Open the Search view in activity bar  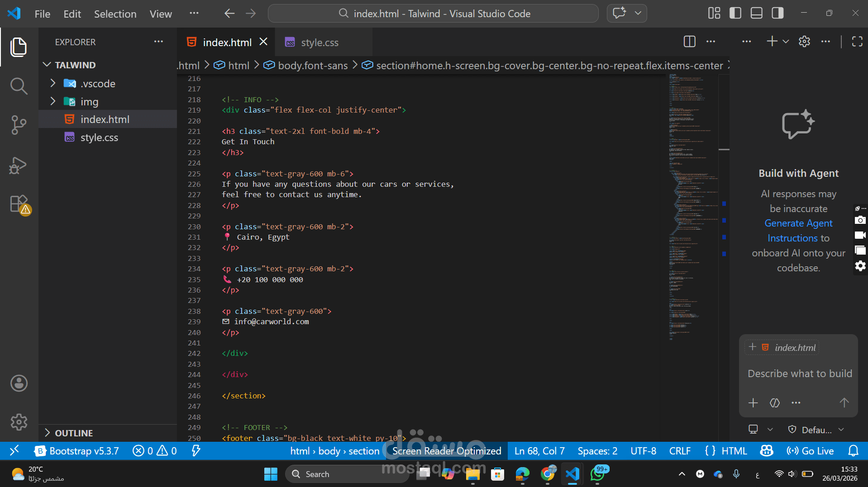coord(19,86)
